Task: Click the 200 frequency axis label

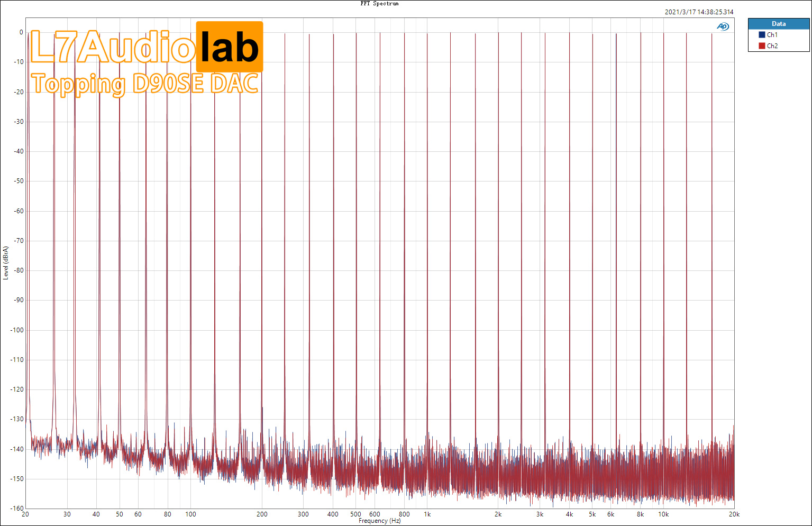Action: coord(262,514)
